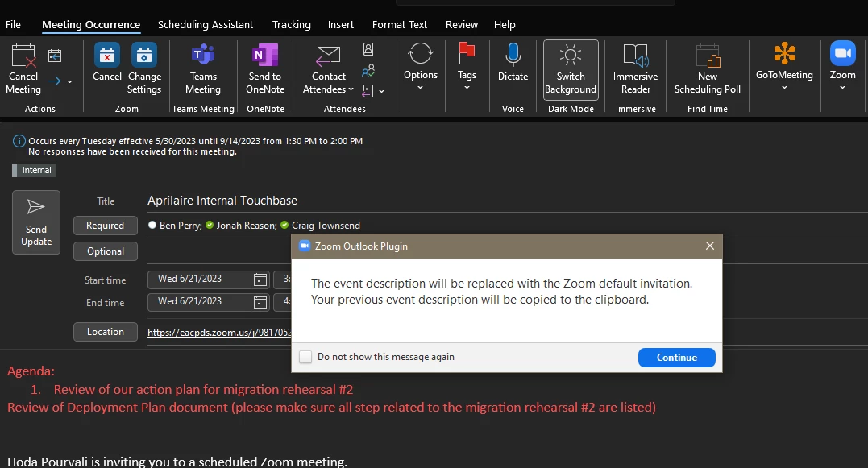Click Send to OneNote icon
This screenshot has width=868, height=468.
[x=265, y=56]
